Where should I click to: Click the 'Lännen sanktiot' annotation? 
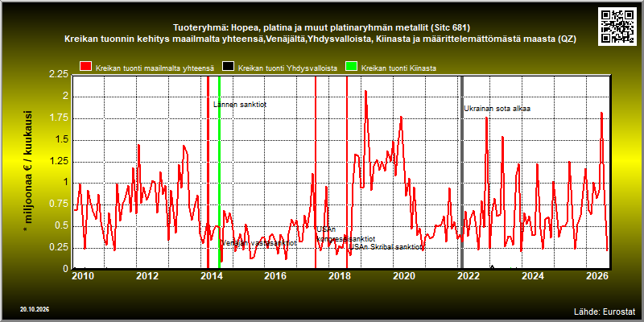click(240, 105)
